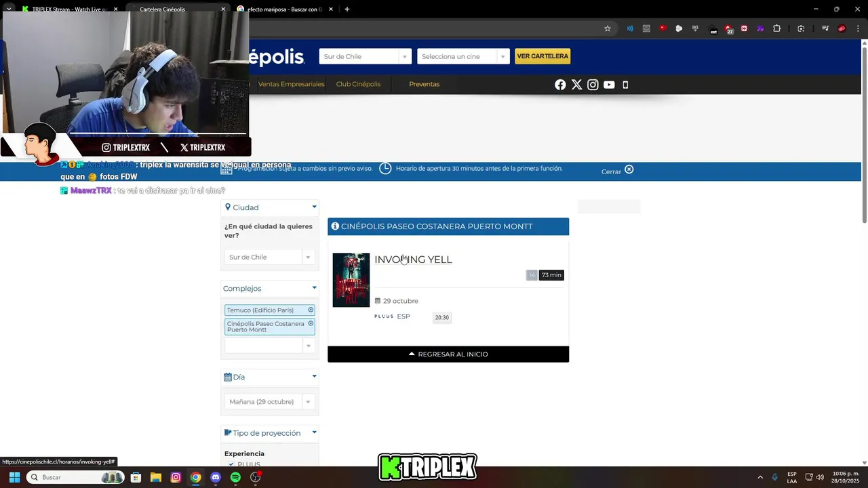
Task: Switch to efecto mariposa search tab
Action: pyautogui.click(x=283, y=9)
